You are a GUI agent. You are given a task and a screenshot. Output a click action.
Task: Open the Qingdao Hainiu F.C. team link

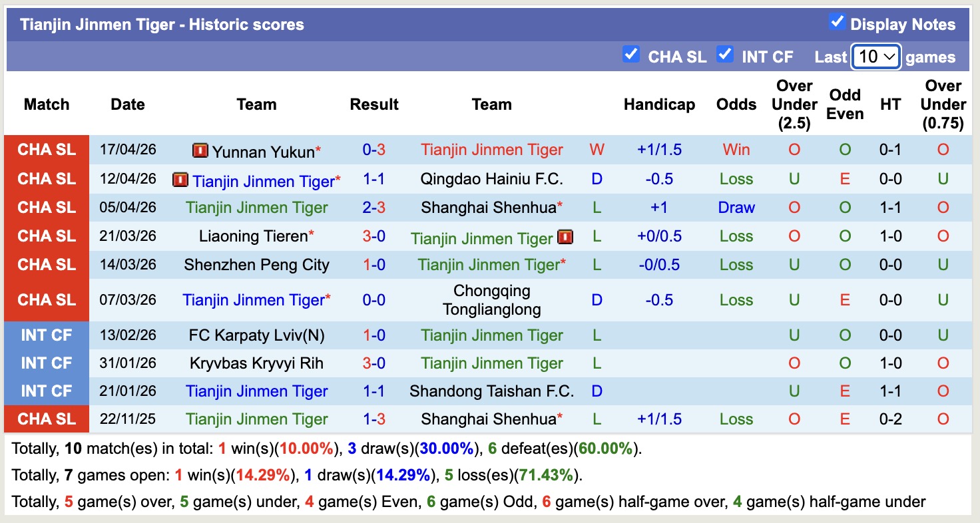491,178
